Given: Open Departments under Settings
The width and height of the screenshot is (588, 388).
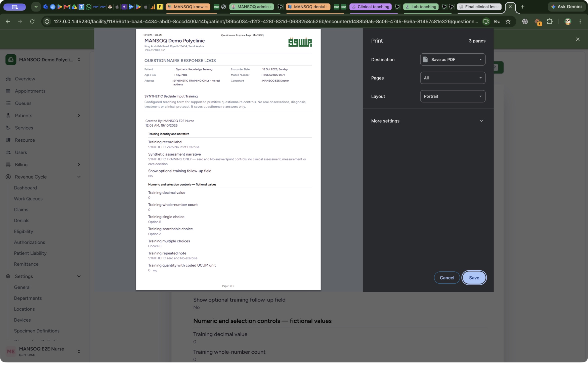Looking at the screenshot, I should [28, 298].
